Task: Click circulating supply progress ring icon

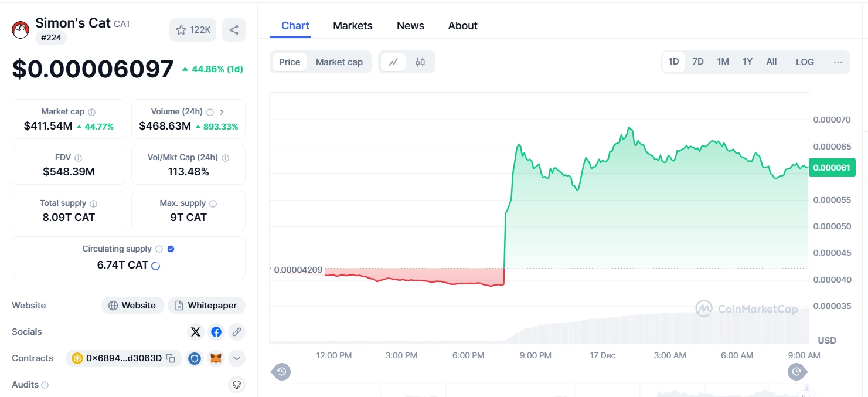Action: (x=156, y=266)
